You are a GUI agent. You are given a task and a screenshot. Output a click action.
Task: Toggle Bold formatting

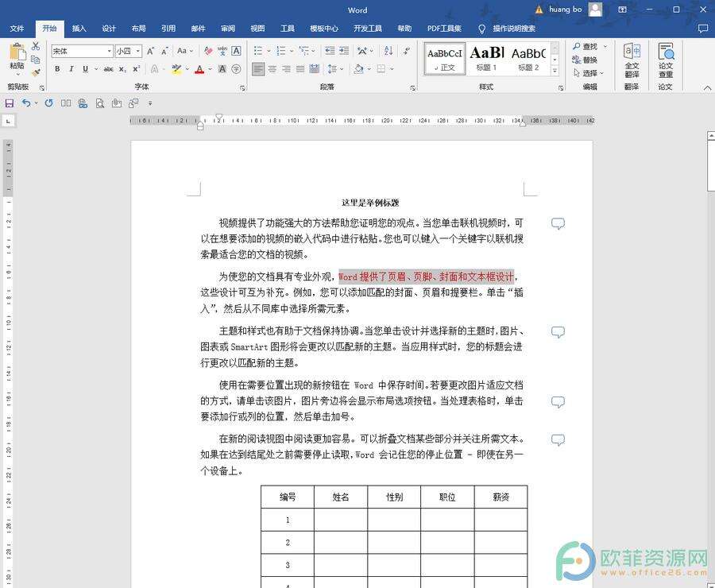[57, 69]
